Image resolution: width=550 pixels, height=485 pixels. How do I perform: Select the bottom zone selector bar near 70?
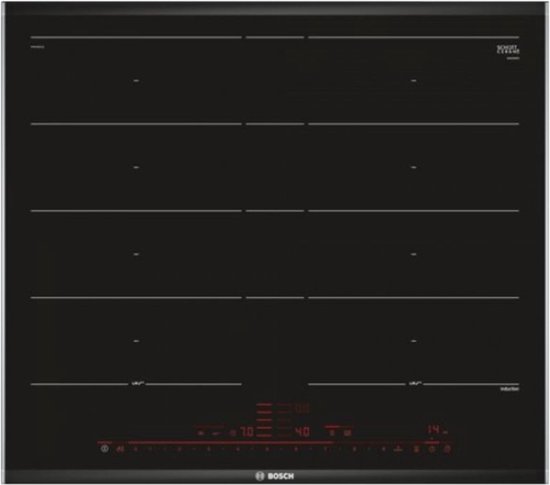[x=264, y=436]
